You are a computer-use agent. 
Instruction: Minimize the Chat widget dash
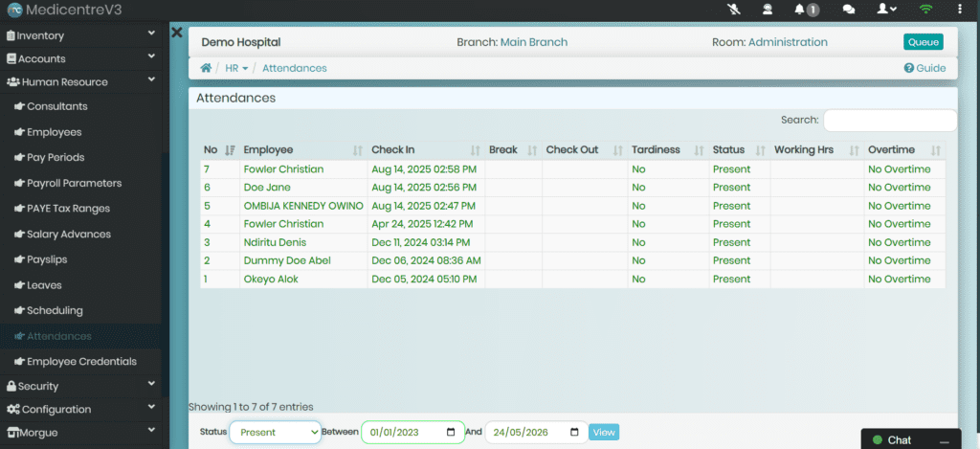click(944, 441)
